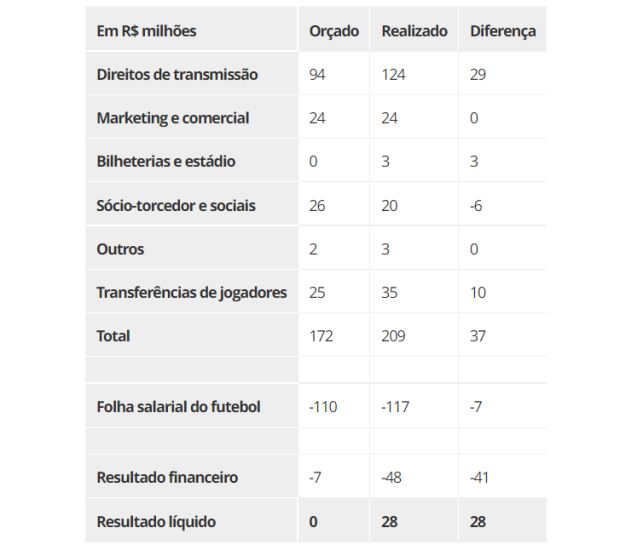
Task: Click the 'Em R$ milhões' header cell
Action: (147, 31)
